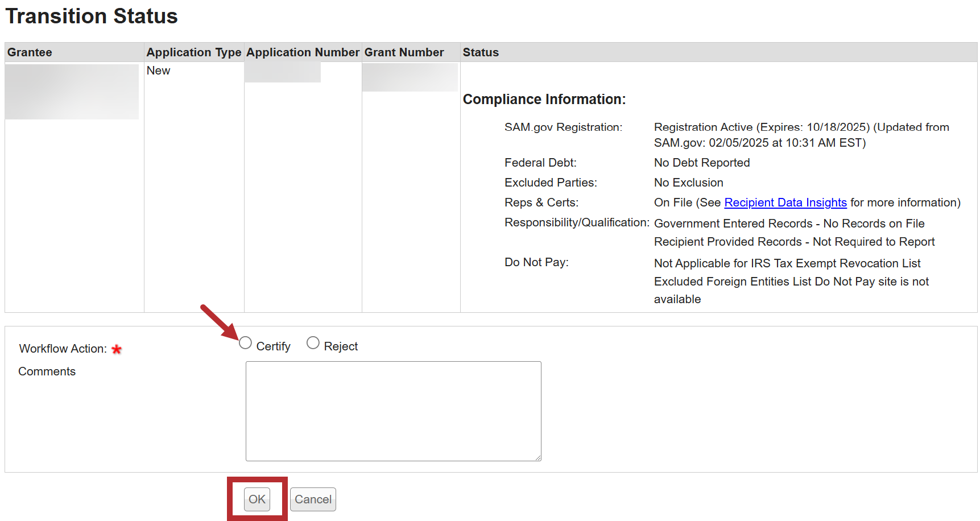This screenshot has width=980, height=521.
Task: Choose the Reject workflow action
Action: coord(313,343)
